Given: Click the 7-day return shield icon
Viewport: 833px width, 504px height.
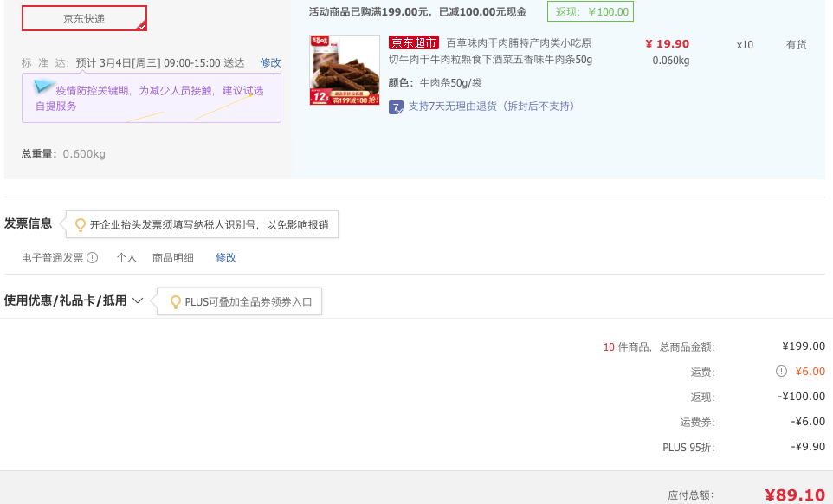Looking at the screenshot, I should coord(396,107).
